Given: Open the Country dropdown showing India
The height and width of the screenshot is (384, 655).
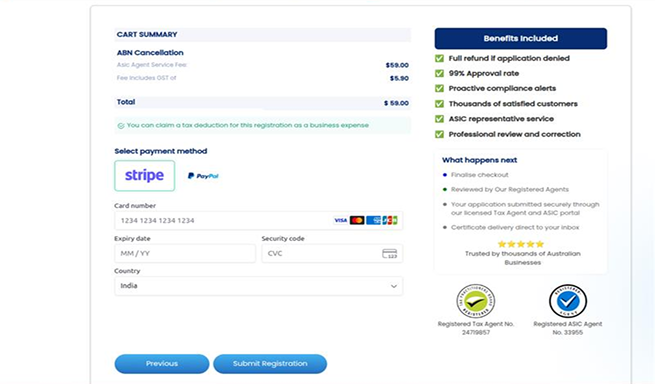Looking at the screenshot, I should pos(259,286).
